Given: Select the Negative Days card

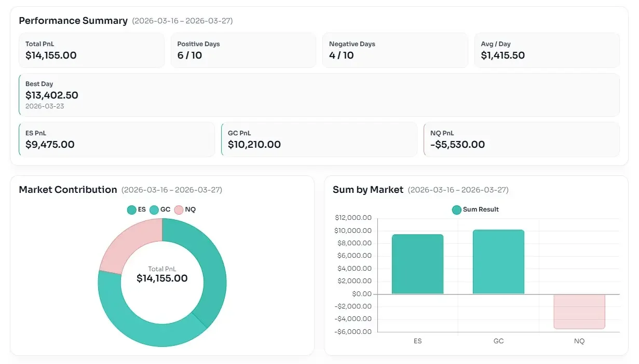Looking at the screenshot, I should pos(395,50).
